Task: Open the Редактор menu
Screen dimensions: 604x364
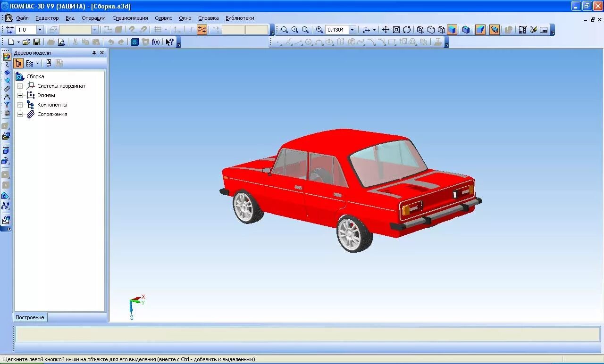Action: point(47,18)
